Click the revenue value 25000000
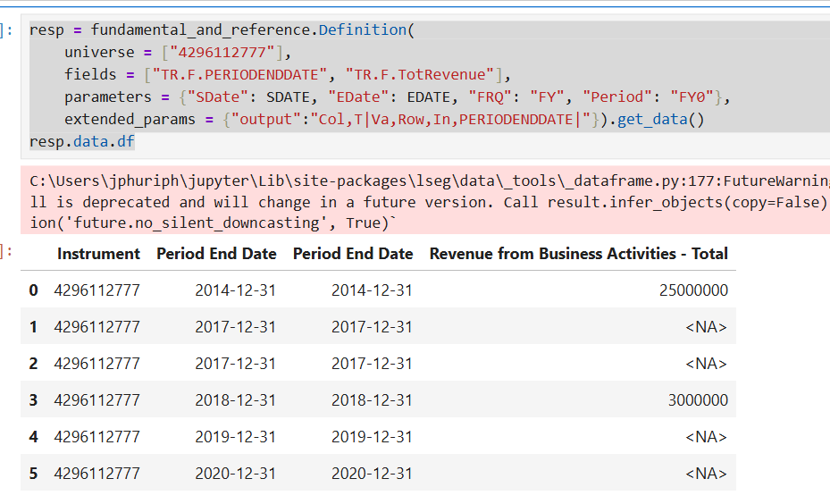 pyautogui.click(x=691, y=290)
